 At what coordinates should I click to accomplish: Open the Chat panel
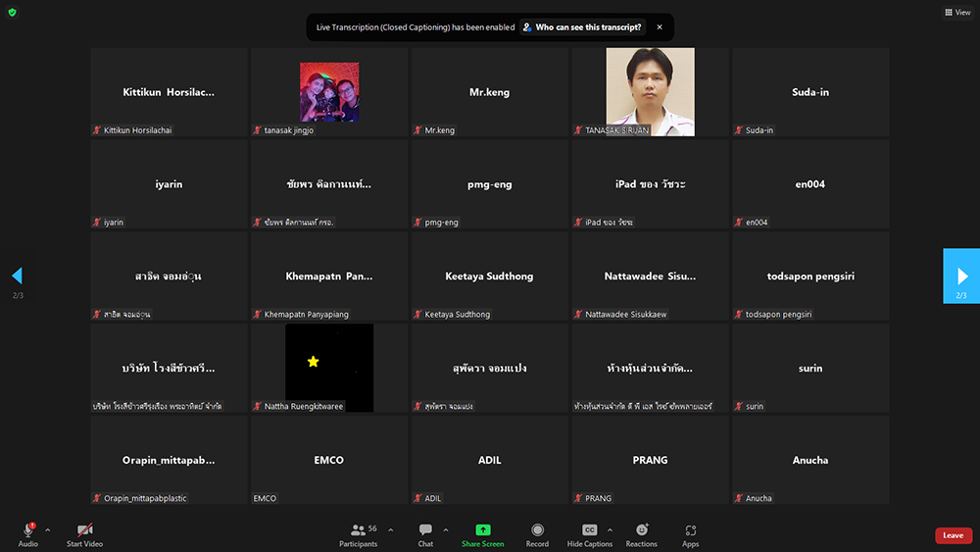tap(425, 534)
